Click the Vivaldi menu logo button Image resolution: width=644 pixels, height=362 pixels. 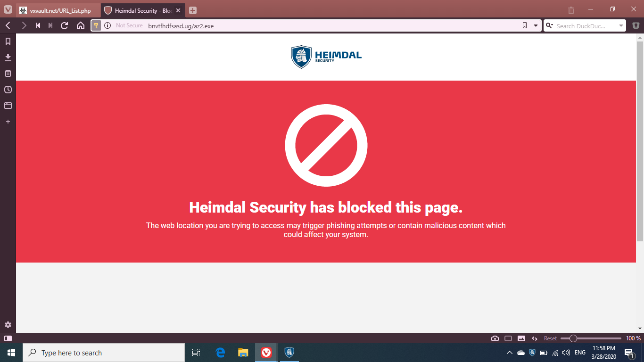point(8,9)
